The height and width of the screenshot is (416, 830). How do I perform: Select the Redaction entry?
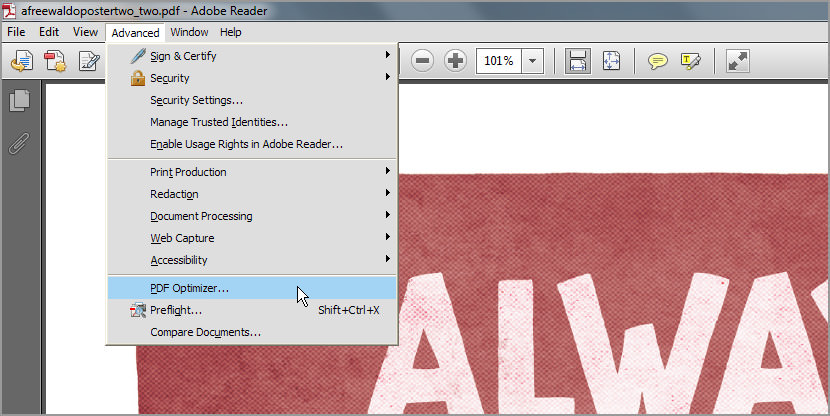(252, 194)
